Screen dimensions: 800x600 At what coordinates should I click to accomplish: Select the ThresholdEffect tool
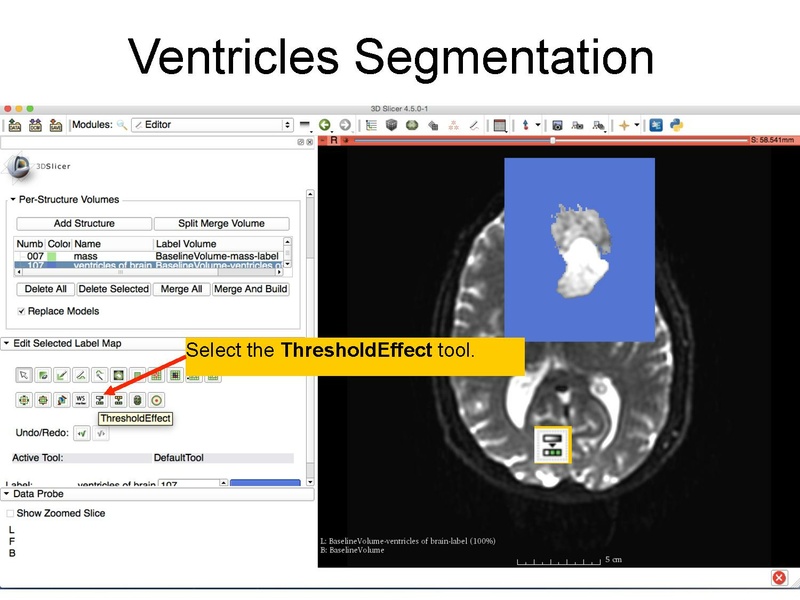click(98, 399)
